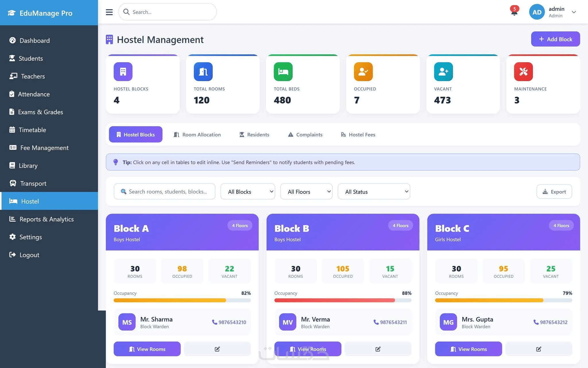Expand the All Floors dropdown
This screenshot has height=368, width=588.
point(306,191)
